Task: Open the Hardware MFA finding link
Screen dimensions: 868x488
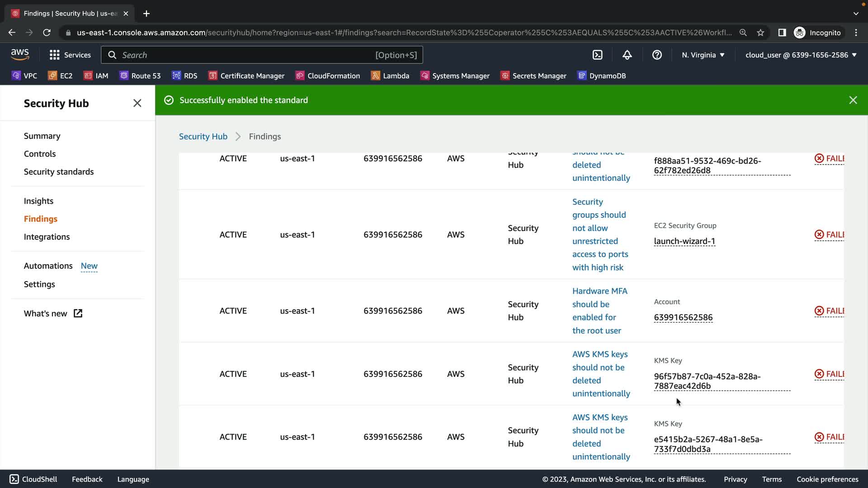Action: (x=599, y=310)
